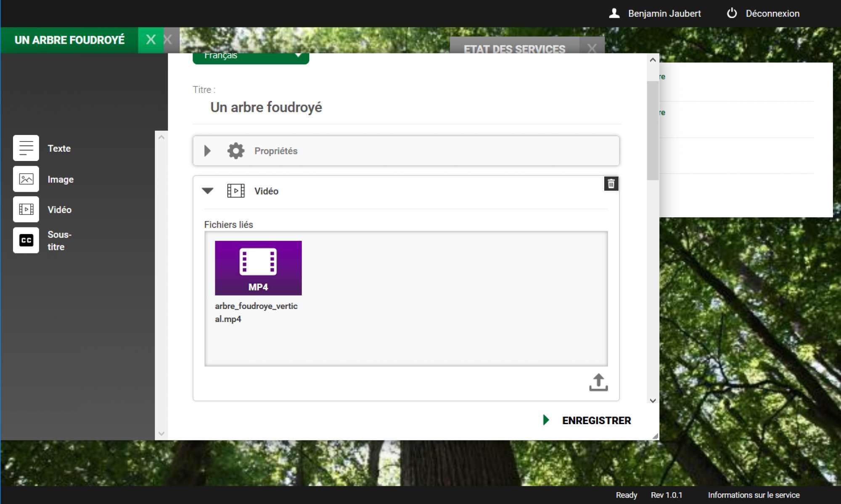Click the power icon next to Déconnexion
Image resolution: width=841 pixels, height=504 pixels.
pyautogui.click(x=732, y=13)
